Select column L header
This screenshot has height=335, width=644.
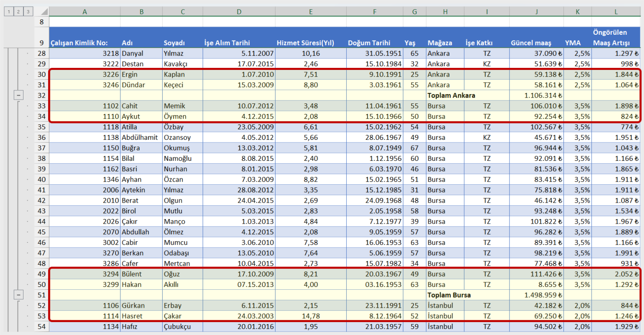click(x=616, y=12)
